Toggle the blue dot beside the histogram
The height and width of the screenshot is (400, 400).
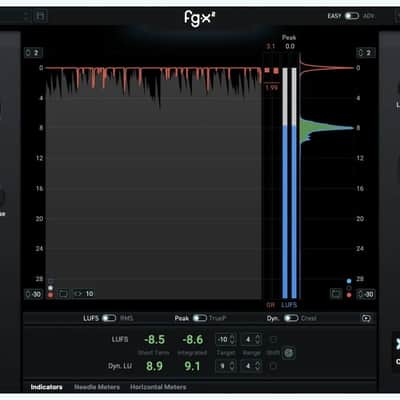pyautogui.click(x=349, y=281)
